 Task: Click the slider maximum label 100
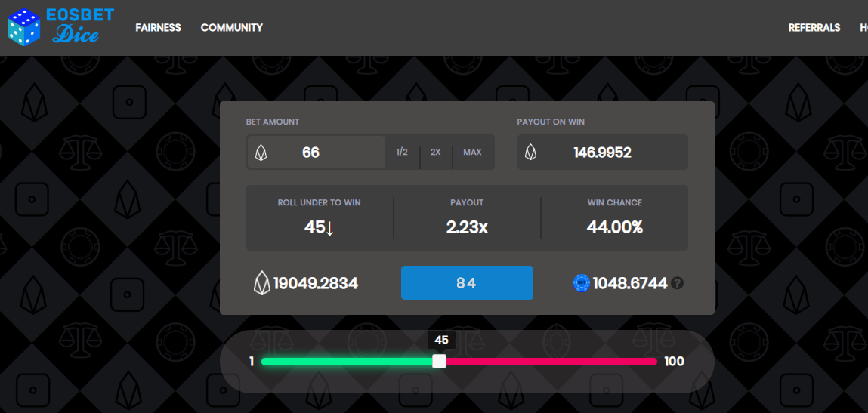click(x=675, y=362)
